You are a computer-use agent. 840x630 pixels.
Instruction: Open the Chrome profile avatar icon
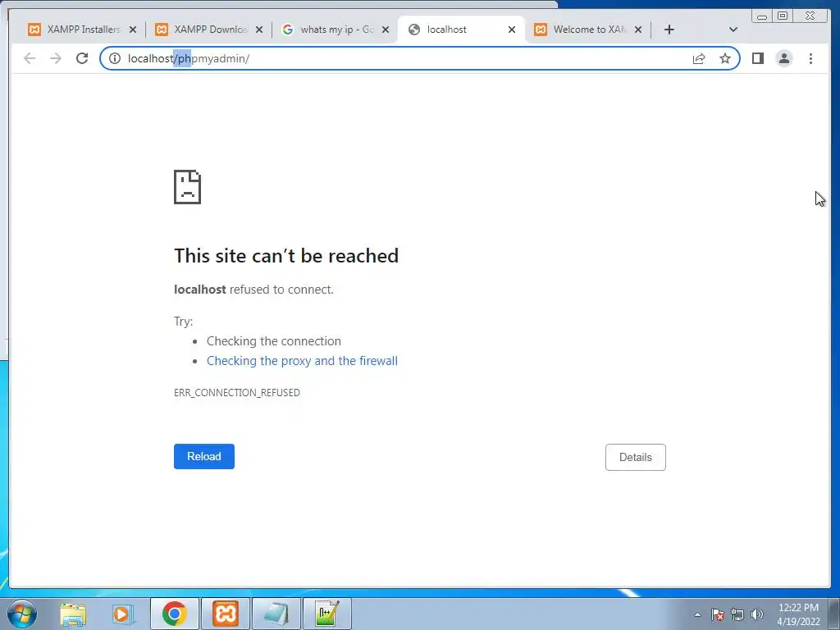783,58
